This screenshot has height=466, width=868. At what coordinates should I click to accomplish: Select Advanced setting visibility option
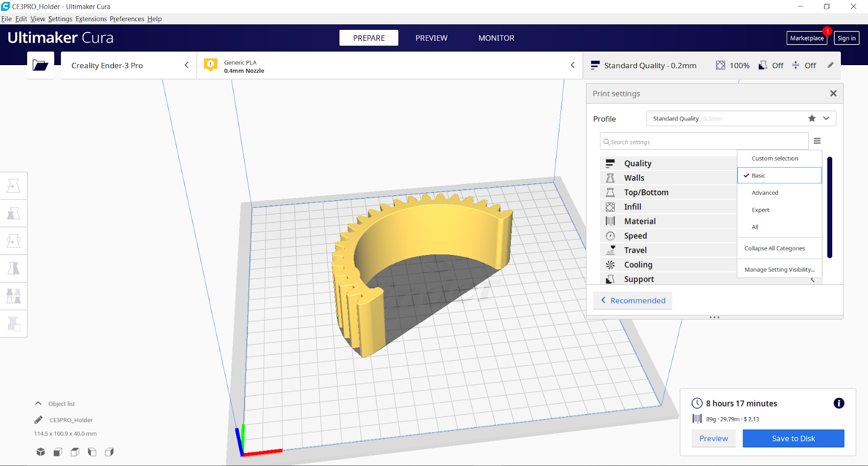click(780, 193)
